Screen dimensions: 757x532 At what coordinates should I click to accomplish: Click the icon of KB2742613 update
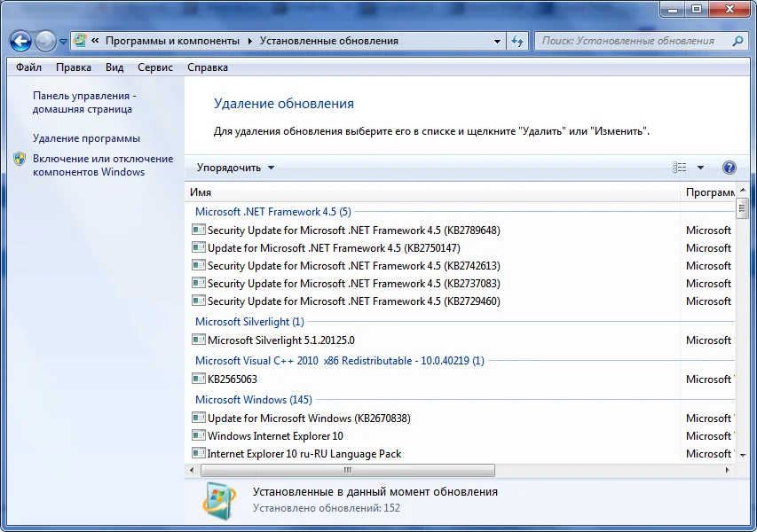pyautogui.click(x=199, y=265)
